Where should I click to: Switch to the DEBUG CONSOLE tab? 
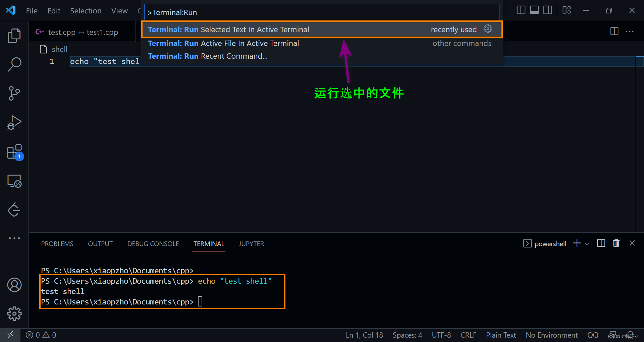pyautogui.click(x=153, y=244)
